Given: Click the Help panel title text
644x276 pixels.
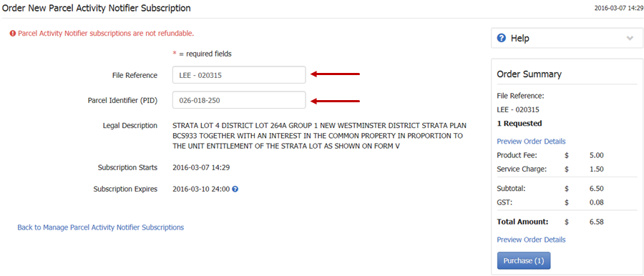Looking at the screenshot, I should coord(520,38).
